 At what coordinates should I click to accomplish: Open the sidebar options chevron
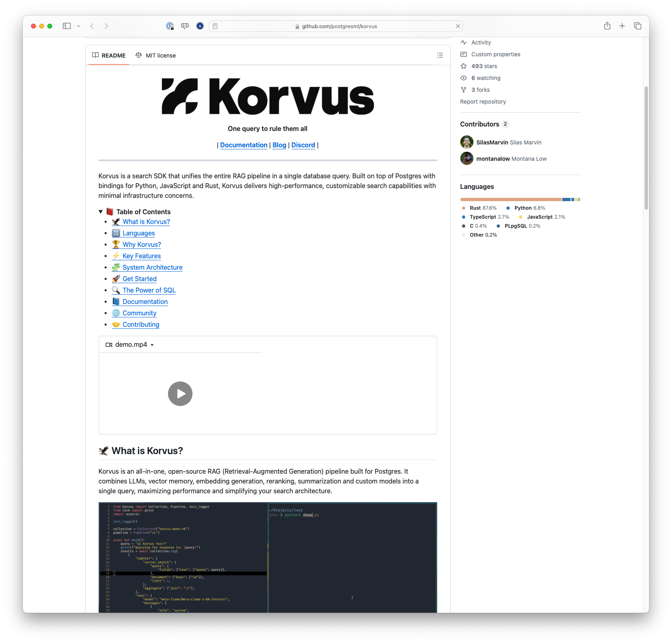pos(78,26)
